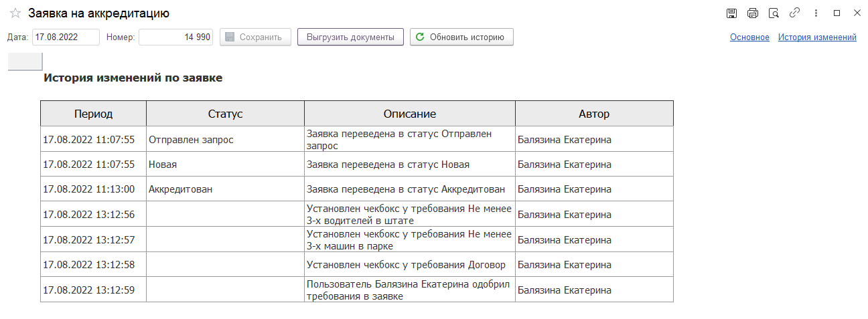Image resolution: width=868 pixels, height=319 pixels.
Task: Refresh history with Обновить историю
Action: pos(461,37)
